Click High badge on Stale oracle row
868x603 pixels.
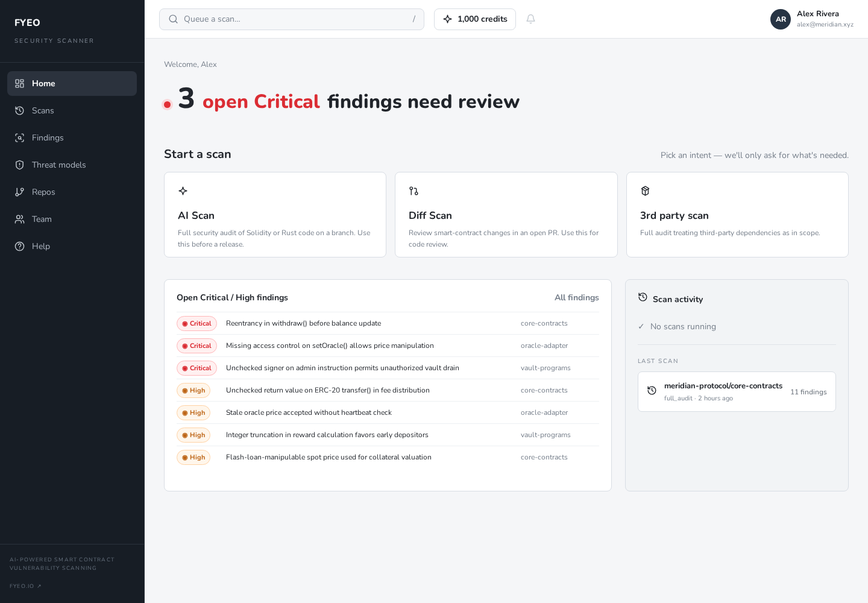[193, 412]
